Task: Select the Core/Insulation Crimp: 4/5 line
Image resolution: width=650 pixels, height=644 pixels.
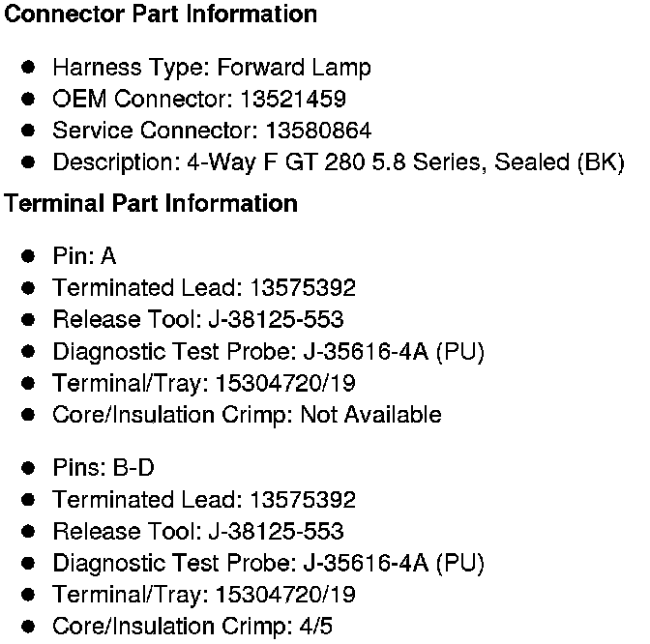Action: click(192, 626)
